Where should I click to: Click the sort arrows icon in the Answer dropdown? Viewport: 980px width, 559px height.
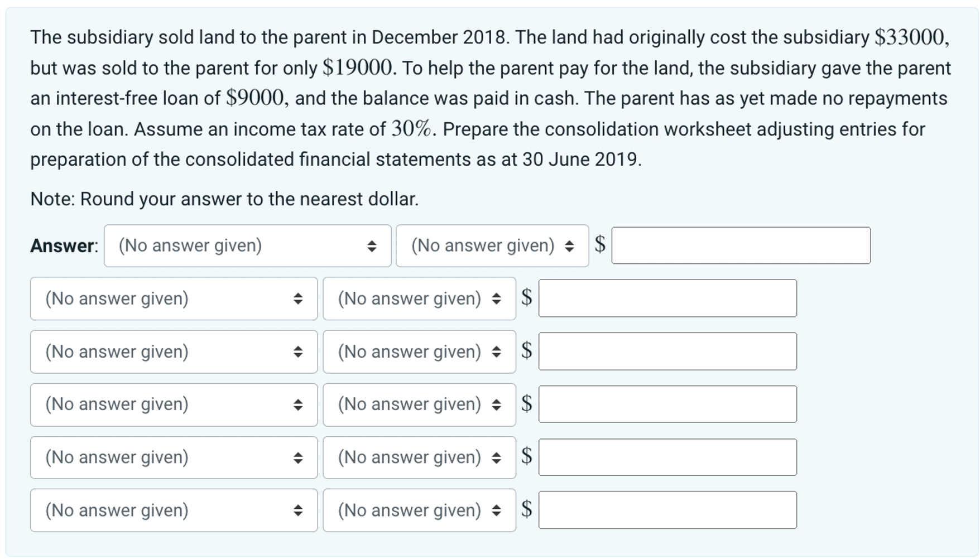tap(371, 245)
